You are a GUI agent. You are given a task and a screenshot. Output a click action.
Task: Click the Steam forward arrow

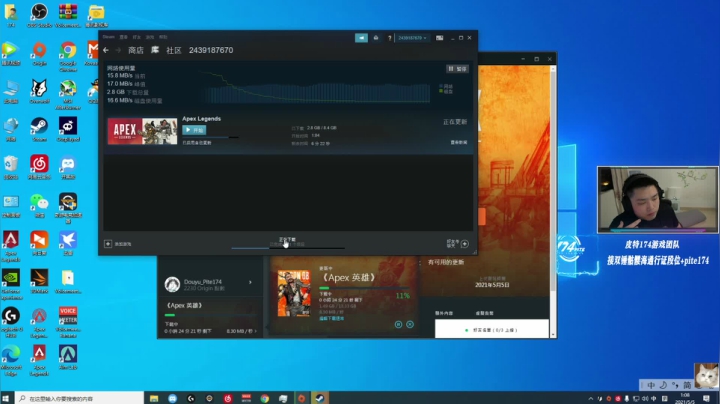(x=118, y=50)
